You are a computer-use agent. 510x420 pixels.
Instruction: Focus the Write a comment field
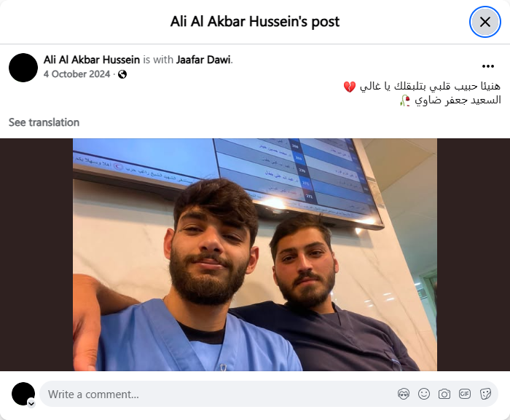coord(221,394)
